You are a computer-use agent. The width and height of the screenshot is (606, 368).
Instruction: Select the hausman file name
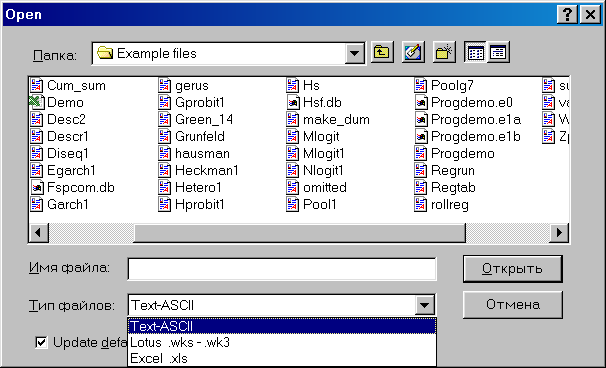203,153
